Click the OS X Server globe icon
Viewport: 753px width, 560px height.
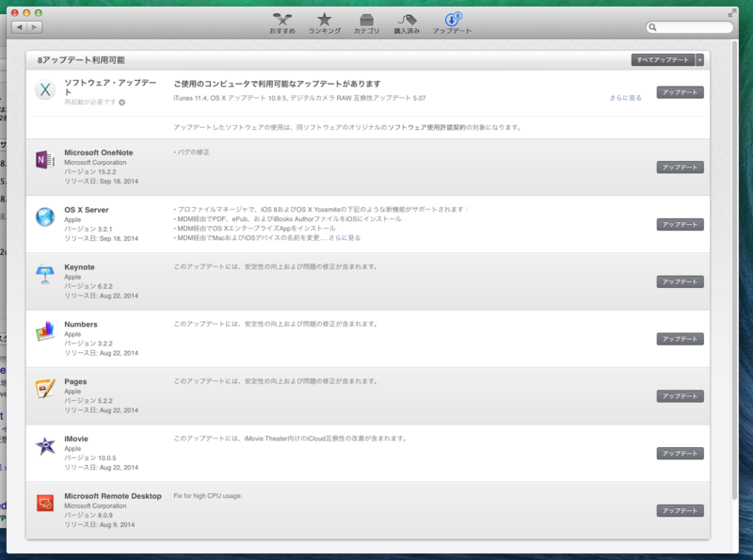tap(45, 216)
